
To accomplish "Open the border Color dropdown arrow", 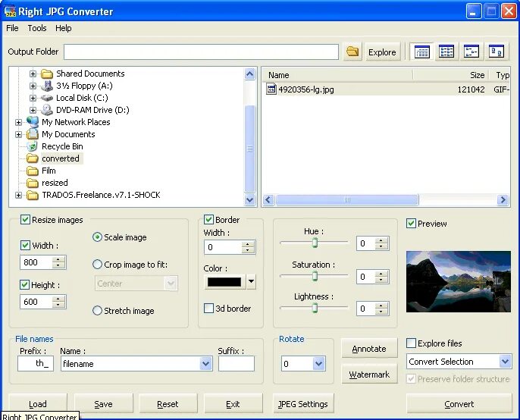I will [251, 282].
